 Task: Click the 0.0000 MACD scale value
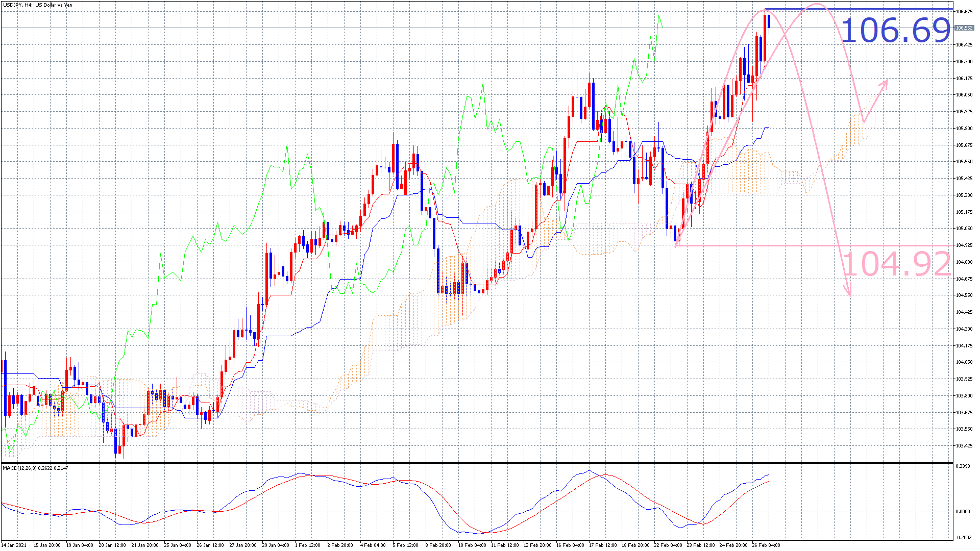[x=963, y=511]
